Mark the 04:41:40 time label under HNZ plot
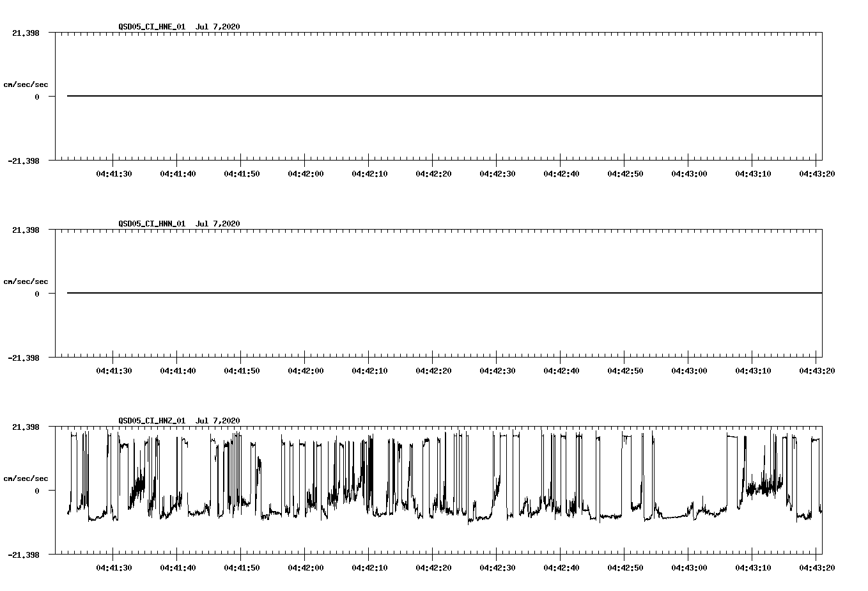Image resolution: width=868 pixels, height=591 pixels. point(178,567)
